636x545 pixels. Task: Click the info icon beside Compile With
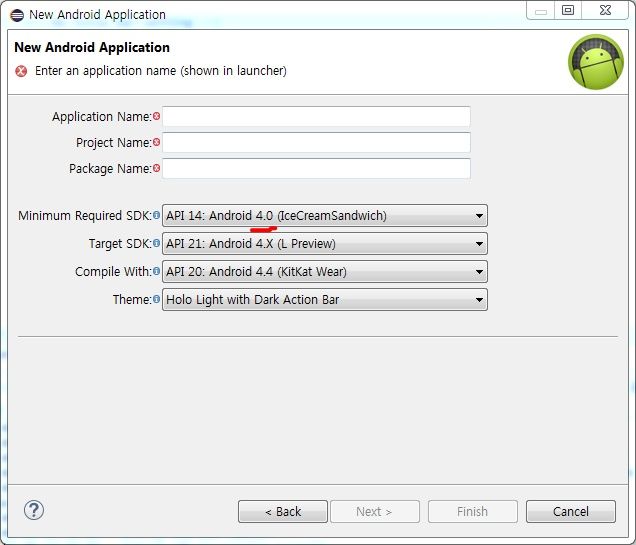tap(156, 271)
